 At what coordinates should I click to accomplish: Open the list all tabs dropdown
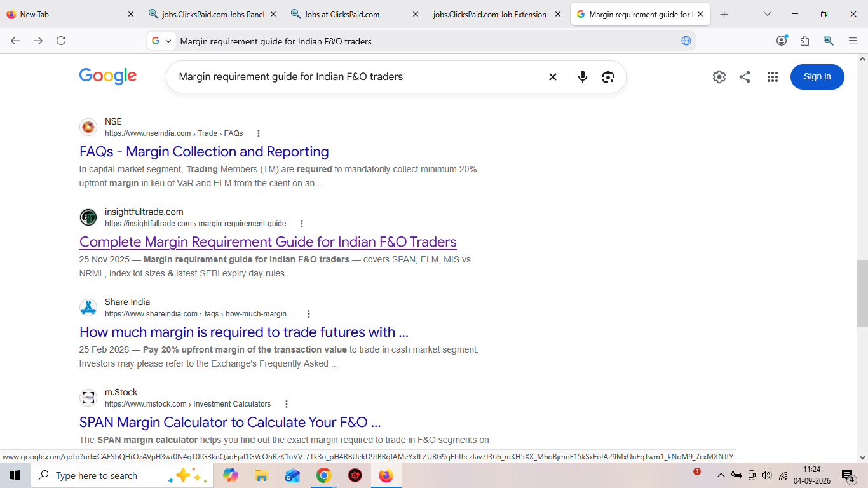coord(768,14)
